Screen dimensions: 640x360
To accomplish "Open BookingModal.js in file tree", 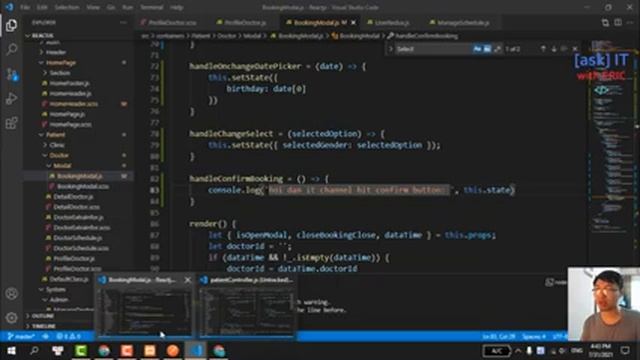I will [79, 176].
